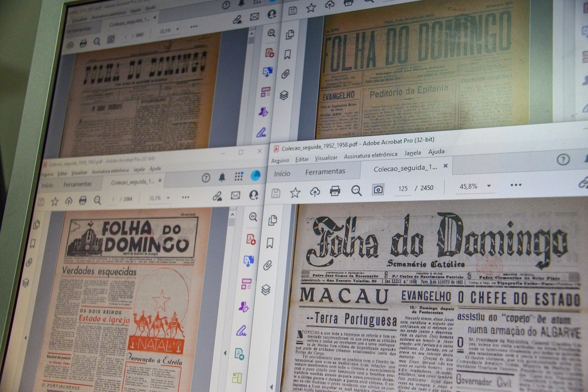Open Export PDF tool in 1959_1963 right pane
Image resolution: width=588 pixels, height=392 pixels.
point(249,261)
